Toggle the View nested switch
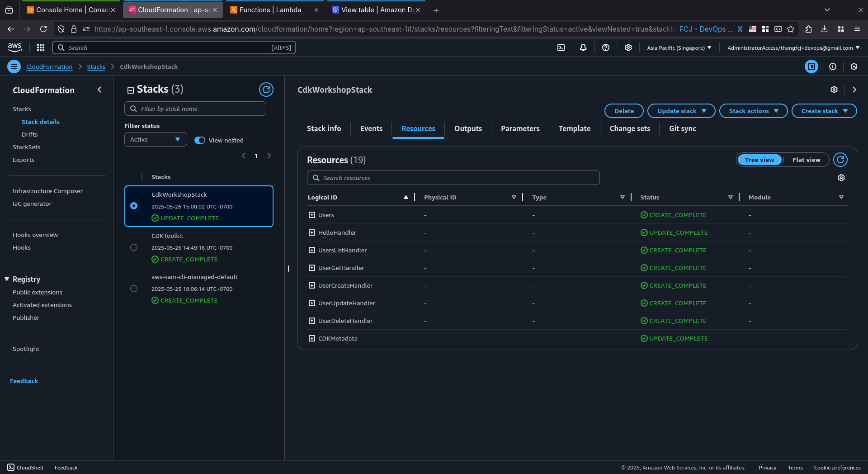 coord(200,140)
